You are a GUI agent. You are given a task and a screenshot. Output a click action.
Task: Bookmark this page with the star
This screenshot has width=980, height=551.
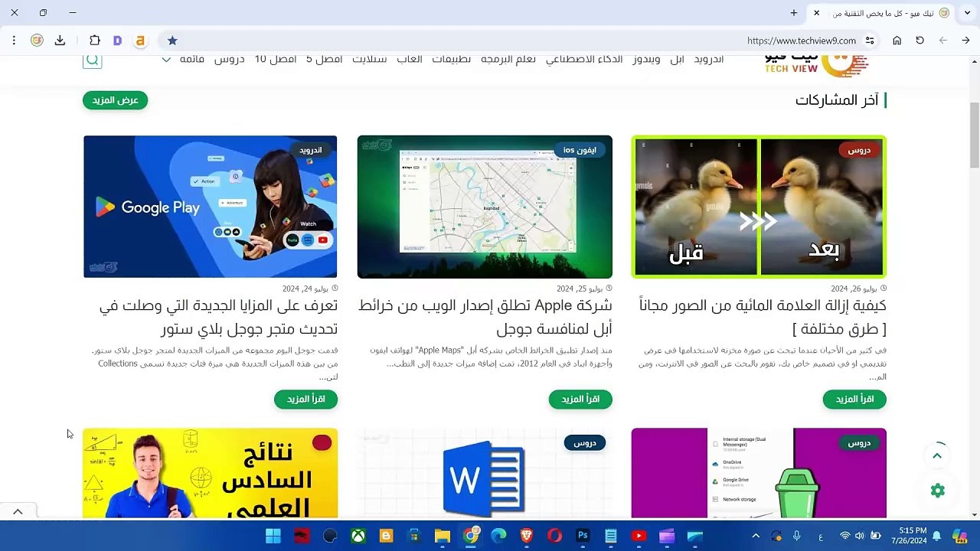(172, 41)
